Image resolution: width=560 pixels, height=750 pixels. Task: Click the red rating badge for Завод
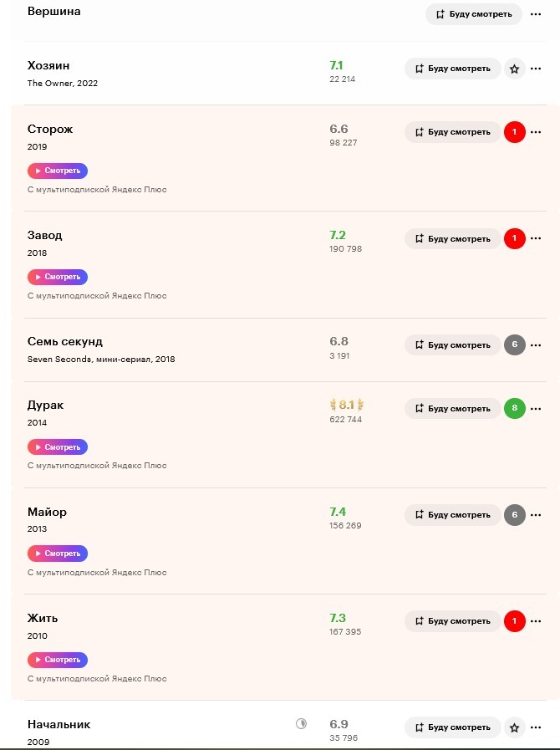pos(515,238)
